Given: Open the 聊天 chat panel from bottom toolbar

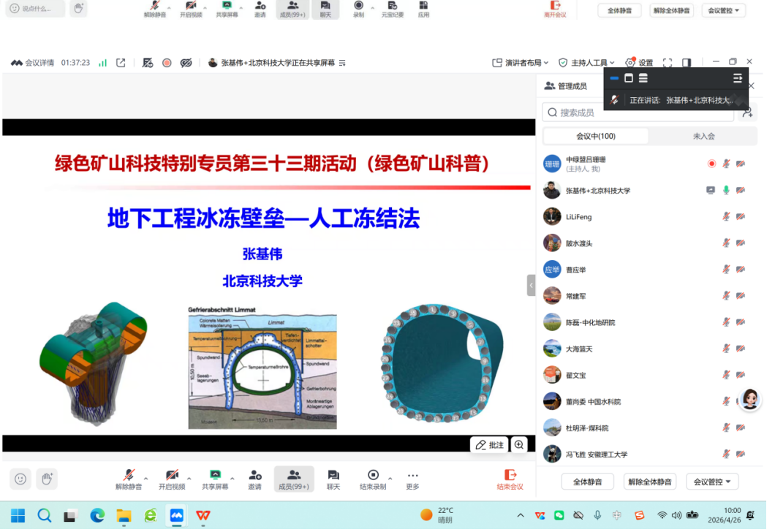Looking at the screenshot, I should [333, 479].
